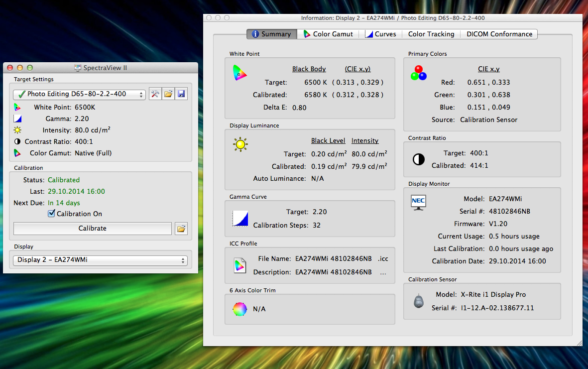Click the calibrated white point 6580 K
The width and height of the screenshot is (588, 369).
[x=316, y=95]
